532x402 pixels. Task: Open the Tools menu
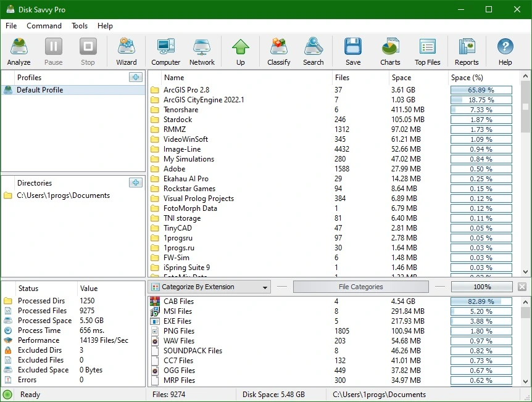tap(80, 26)
